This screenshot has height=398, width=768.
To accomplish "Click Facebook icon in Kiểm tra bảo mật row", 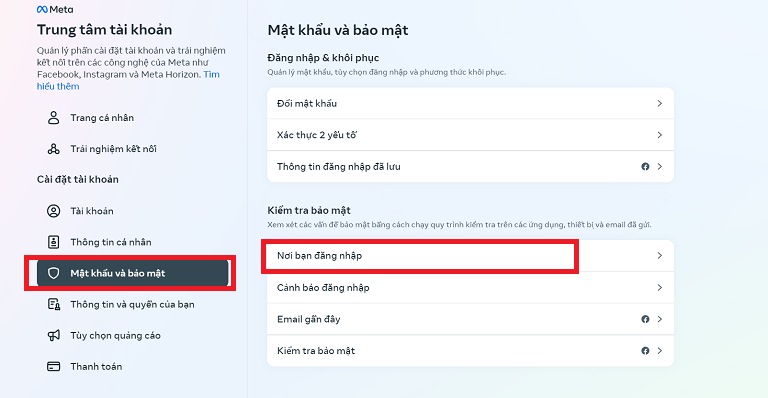I will [645, 351].
